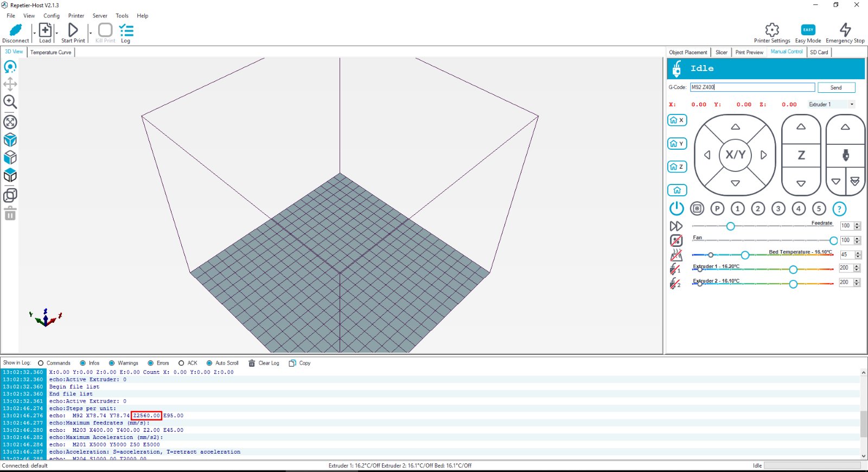Screen dimensions: 868x472
Task: Switch to isometric cube view icon
Action: [x=10, y=140]
